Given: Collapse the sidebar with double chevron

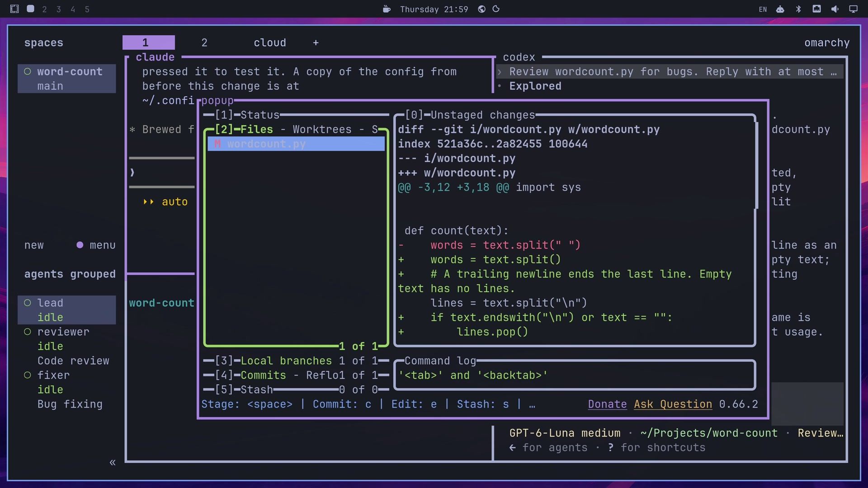Looking at the screenshot, I should pyautogui.click(x=113, y=462).
